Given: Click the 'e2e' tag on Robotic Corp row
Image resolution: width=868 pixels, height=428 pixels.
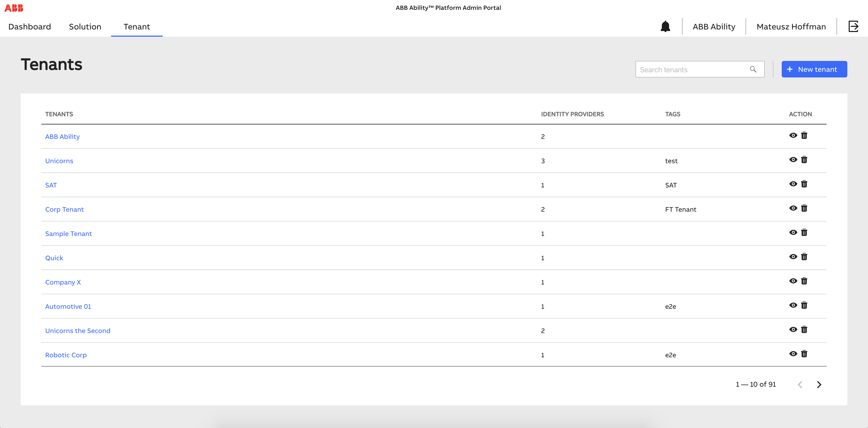Looking at the screenshot, I should pyautogui.click(x=671, y=355).
